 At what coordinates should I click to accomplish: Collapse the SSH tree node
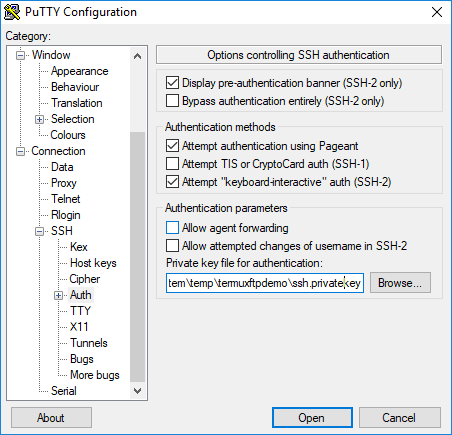click(x=39, y=231)
